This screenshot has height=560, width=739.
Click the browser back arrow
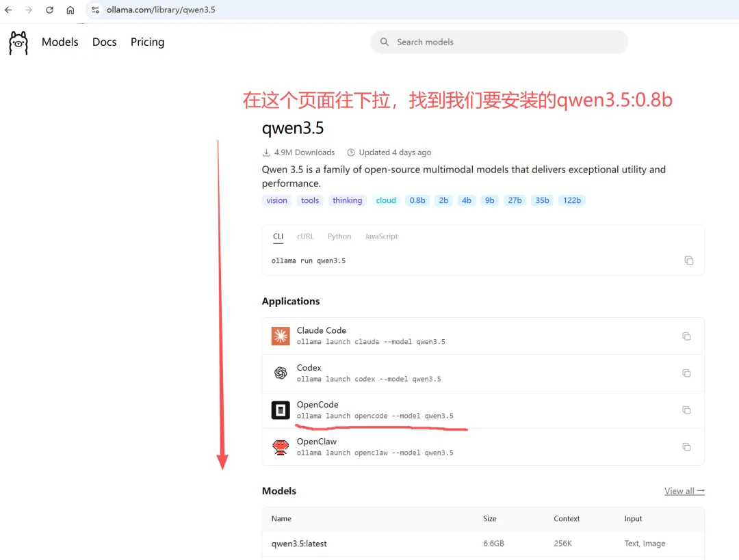coord(8,10)
